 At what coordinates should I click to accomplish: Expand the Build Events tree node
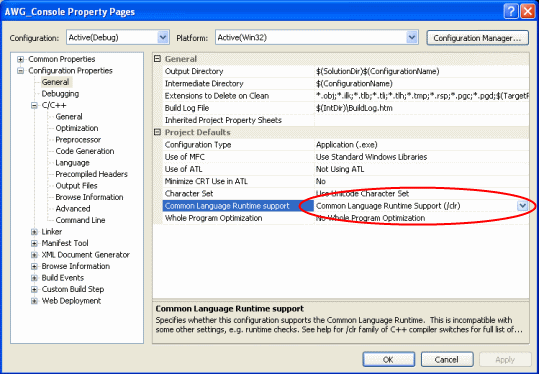(34, 278)
